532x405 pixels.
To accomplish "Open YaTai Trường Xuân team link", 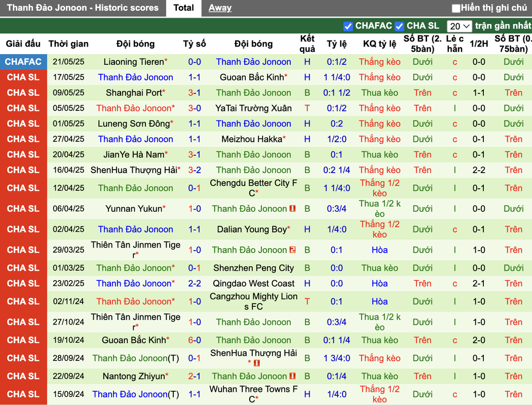I will click(x=253, y=108).
